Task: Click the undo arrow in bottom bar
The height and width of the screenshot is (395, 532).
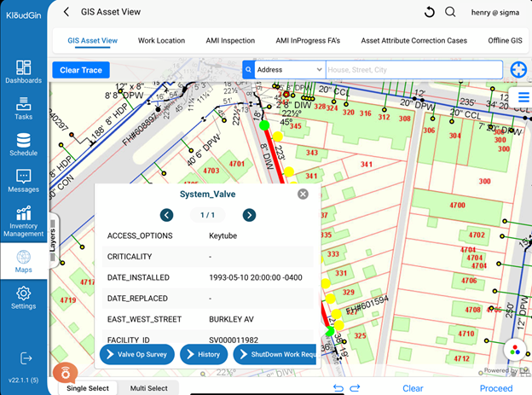Action: tap(338, 388)
